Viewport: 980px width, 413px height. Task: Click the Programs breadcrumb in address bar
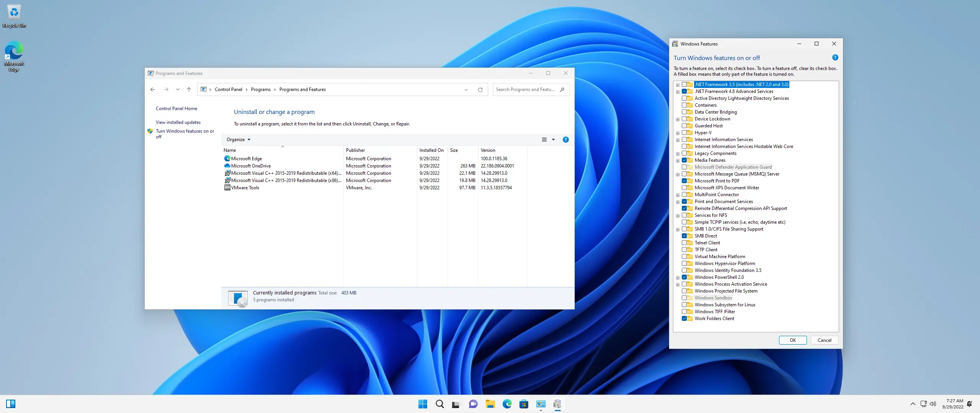pos(260,89)
